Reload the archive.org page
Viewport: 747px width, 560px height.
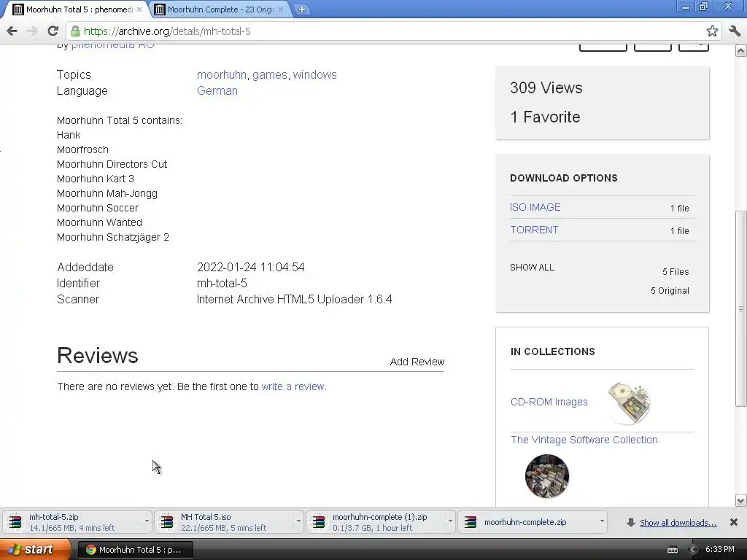[53, 31]
